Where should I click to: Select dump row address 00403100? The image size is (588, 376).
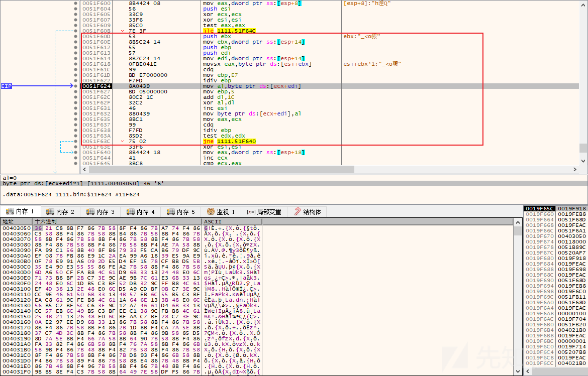[x=17, y=289]
